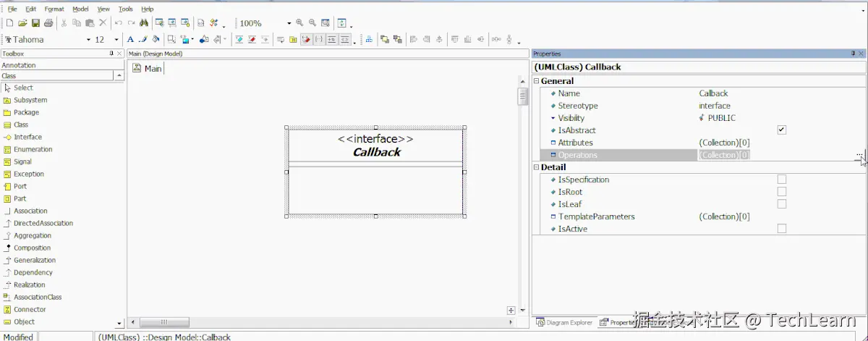868x341 pixels.
Task: Save the project with floppy icon
Action: [35, 23]
